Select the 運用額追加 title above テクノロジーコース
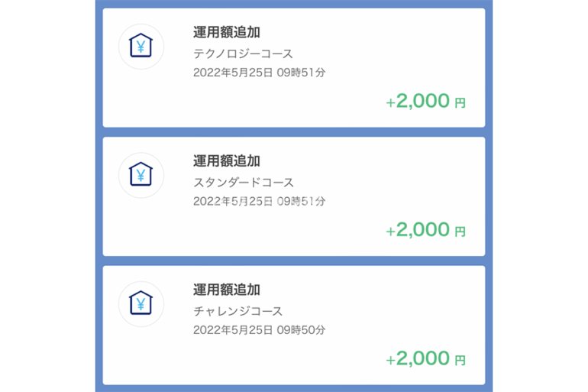This screenshot has height=392, width=588. [x=227, y=33]
